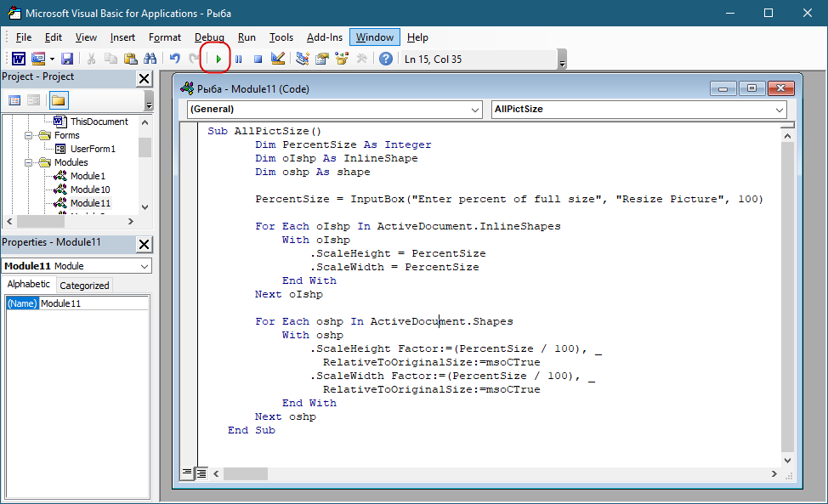Click the Reset stop icon
Viewport: 828px width, 504px height.
click(x=258, y=59)
